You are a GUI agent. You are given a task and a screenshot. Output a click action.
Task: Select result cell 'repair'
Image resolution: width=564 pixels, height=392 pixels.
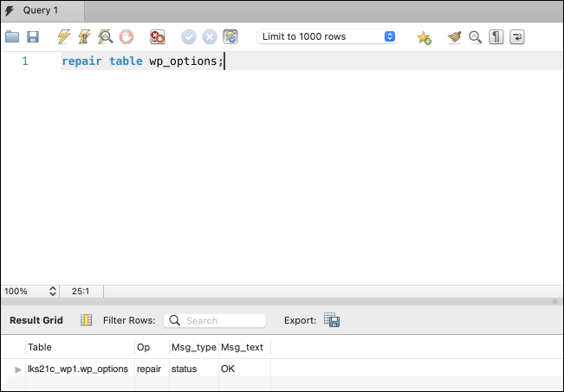(152, 369)
